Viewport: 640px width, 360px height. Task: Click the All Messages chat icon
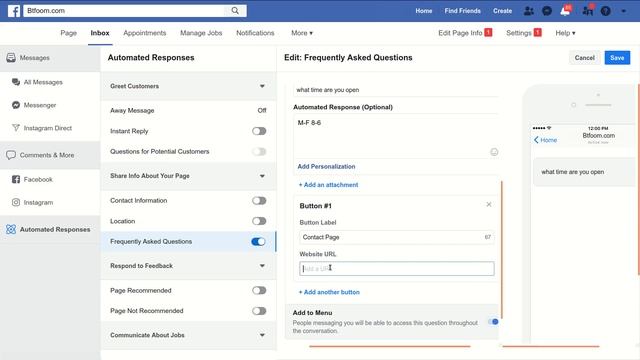tap(16, 82)
